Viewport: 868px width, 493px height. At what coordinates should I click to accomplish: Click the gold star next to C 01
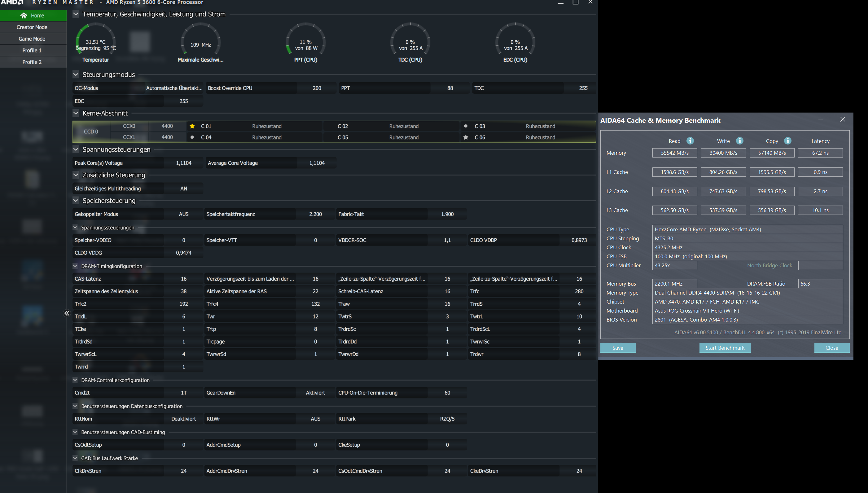pos(192,126)
